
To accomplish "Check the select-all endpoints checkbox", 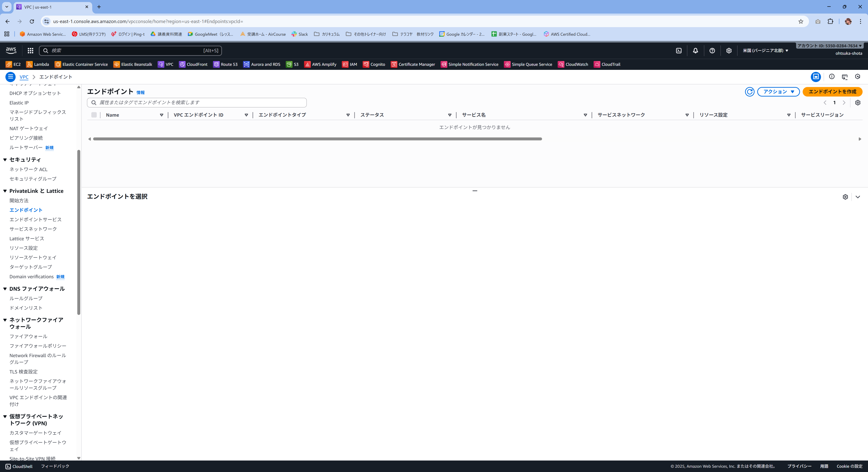I will pos(94,115).
